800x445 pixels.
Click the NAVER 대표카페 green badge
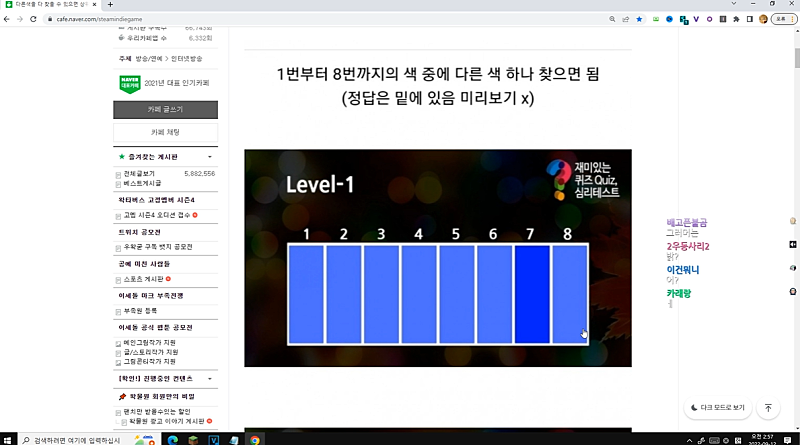[x=130, y=84]
